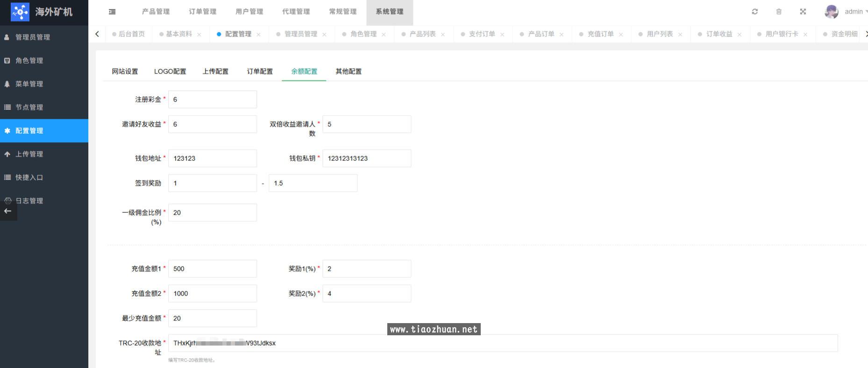This screenshot has width=868, height=368.
Task: Click the TRC-20收款地址 input field
Action: tap(503, 343)
